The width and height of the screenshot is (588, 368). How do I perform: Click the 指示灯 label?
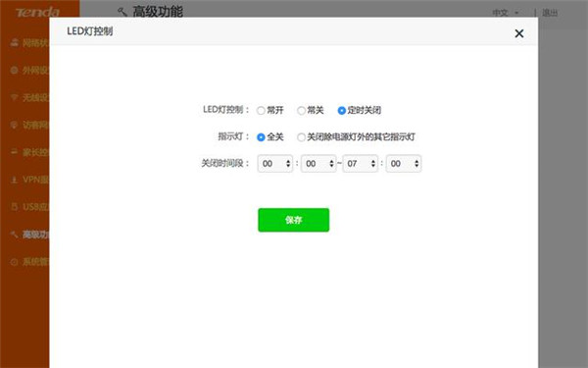click(x=233, y=136)
